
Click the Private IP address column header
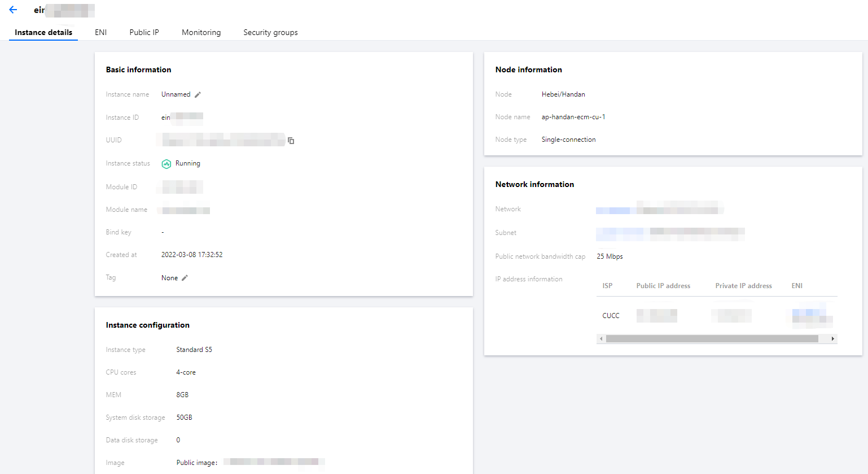[743, 286]
